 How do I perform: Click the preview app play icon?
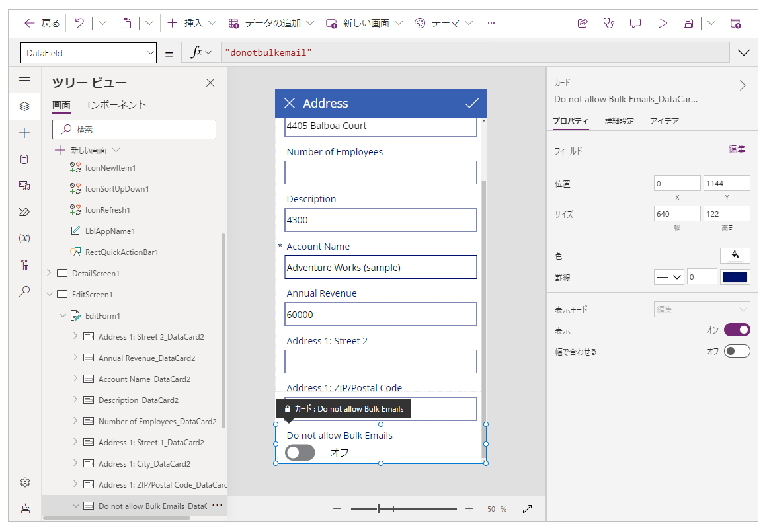click(x=662, y=23)
